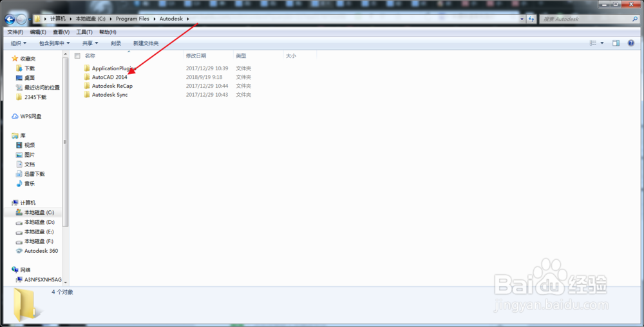Select the AutoCAD 2014 folder icon
This screenshot has width=644, height=327.
pyautogui.click(x=87, y=77)
